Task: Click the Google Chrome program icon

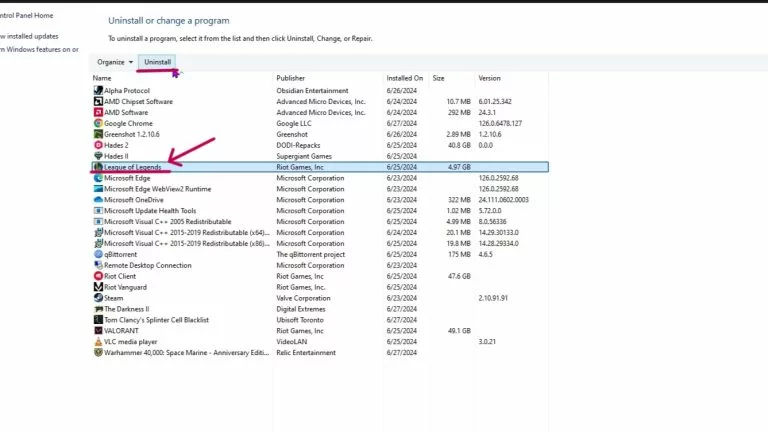Action: click(98, 123)
